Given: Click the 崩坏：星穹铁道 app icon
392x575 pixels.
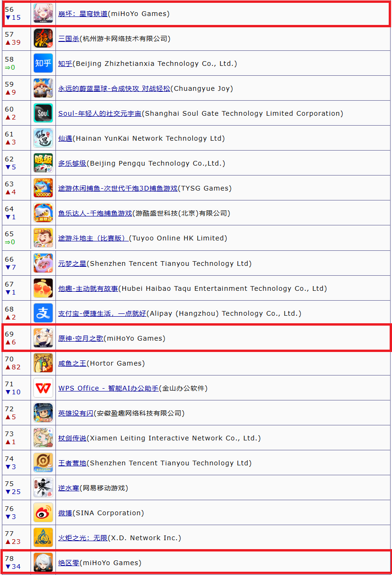Looking at the screenshot, I should click(43, 13).
